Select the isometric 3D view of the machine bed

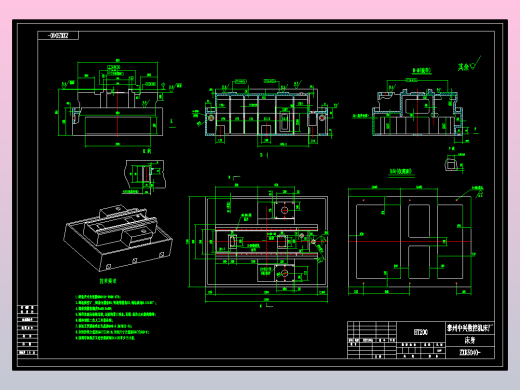pos(118,238)
